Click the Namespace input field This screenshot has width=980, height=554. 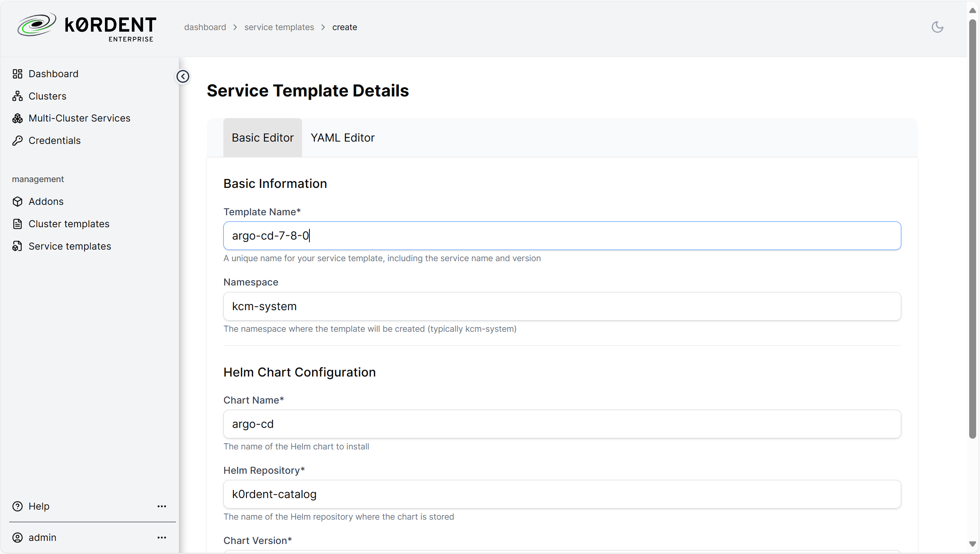point(562,306)
